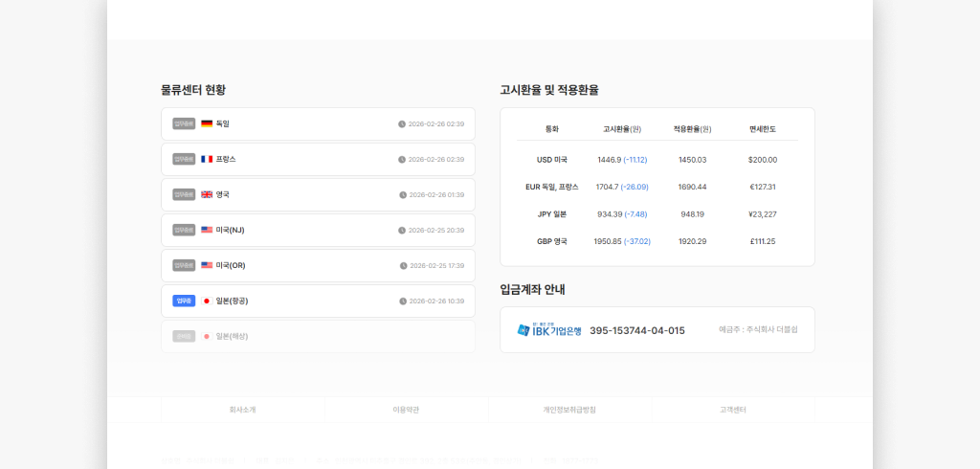980x469 pixels.
Task: Click timestamp 2026-02-25 17:39
Action: pyautogui.click(x=437, y=266)
